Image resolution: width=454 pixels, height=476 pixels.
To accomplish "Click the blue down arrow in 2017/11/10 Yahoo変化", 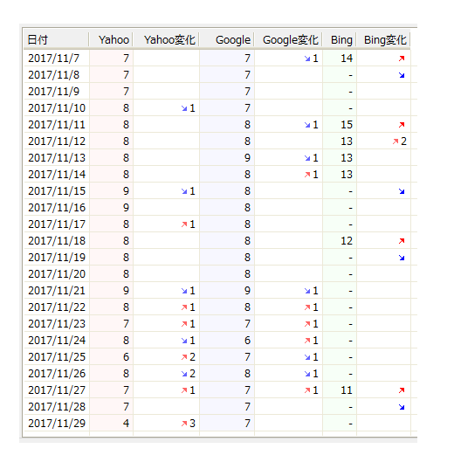I will click(184, 108).
